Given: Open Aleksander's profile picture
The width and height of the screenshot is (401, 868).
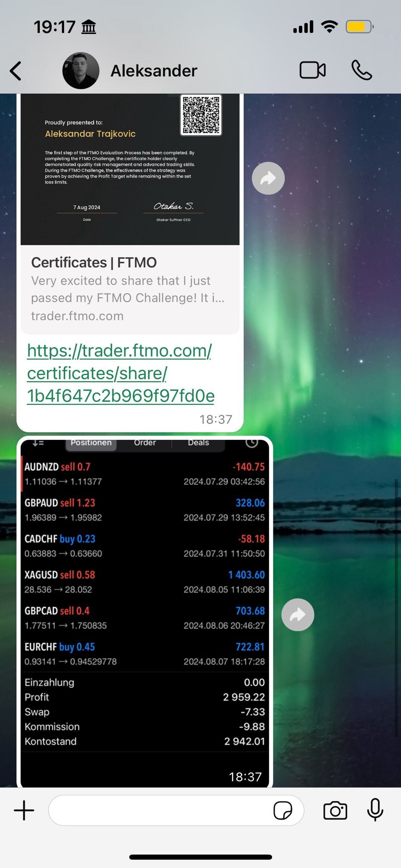Looking at the screenshot, I should click(x=81, y=71).
